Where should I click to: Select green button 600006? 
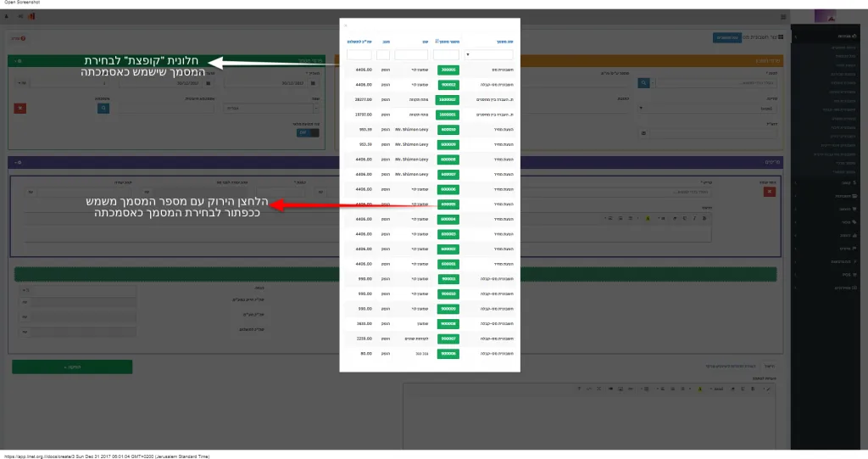(x=448, y=189)
